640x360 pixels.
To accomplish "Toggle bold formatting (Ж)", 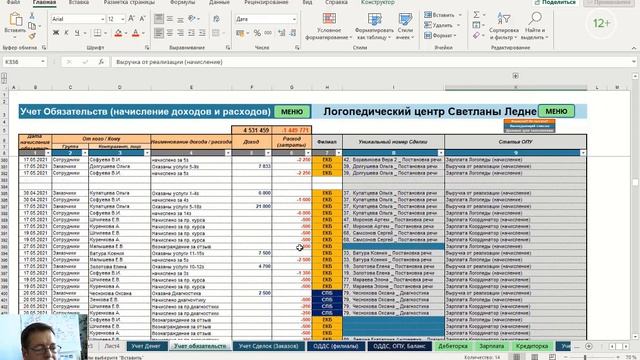I will 56,33.
